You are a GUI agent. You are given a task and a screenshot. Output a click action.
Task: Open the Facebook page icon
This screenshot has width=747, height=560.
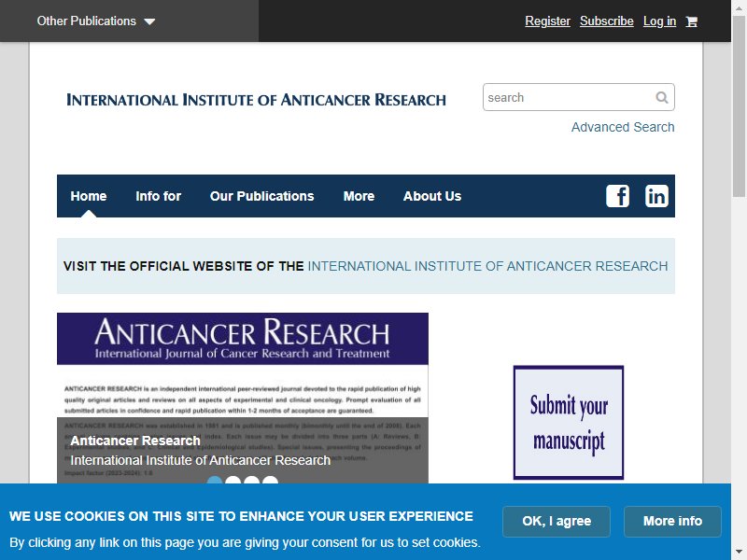click(x=617, y=196)
